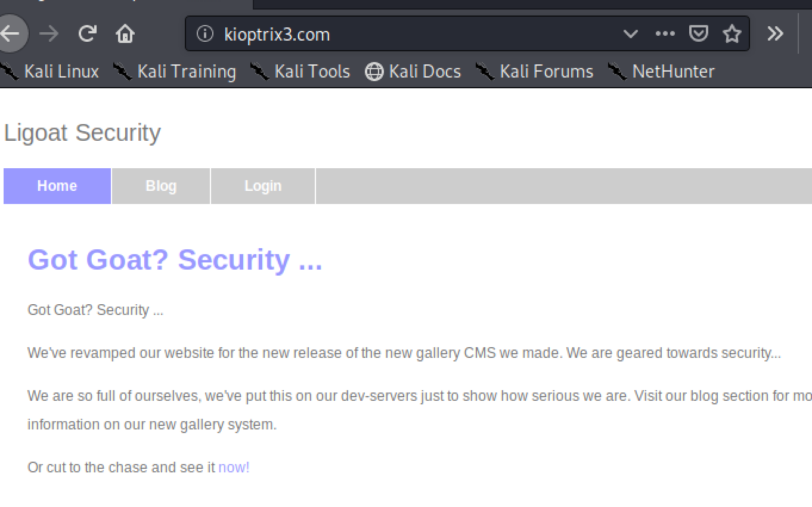Show more toolbar items via double chevron
Viewport: 812px width, 507px height.
[775, 34]
